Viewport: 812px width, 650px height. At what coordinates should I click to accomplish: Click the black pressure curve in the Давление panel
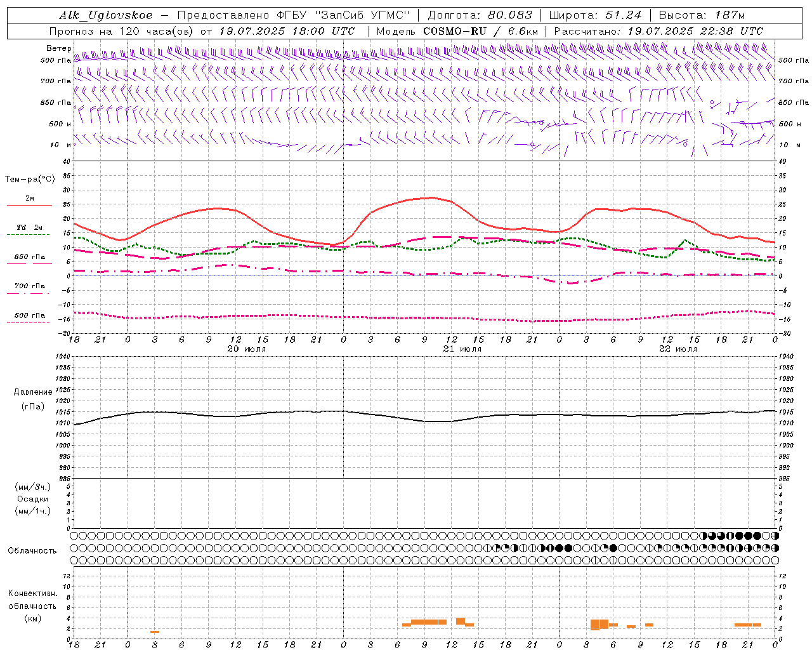[x=424, y=416]
